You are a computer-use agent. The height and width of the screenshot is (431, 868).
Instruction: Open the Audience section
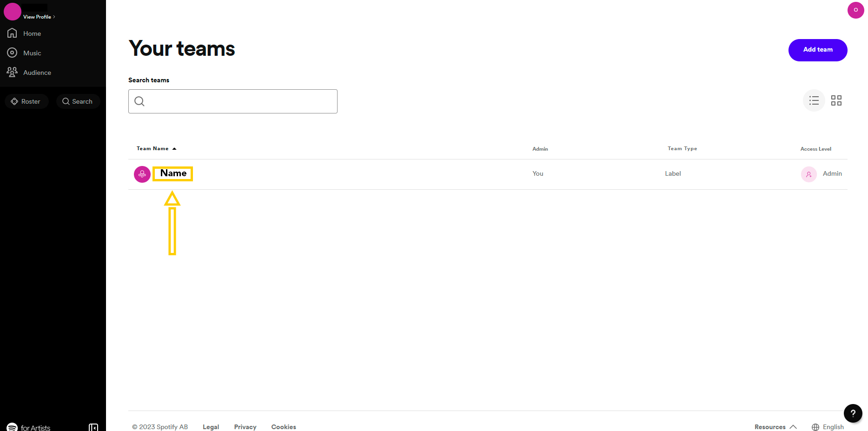point(29,73)
